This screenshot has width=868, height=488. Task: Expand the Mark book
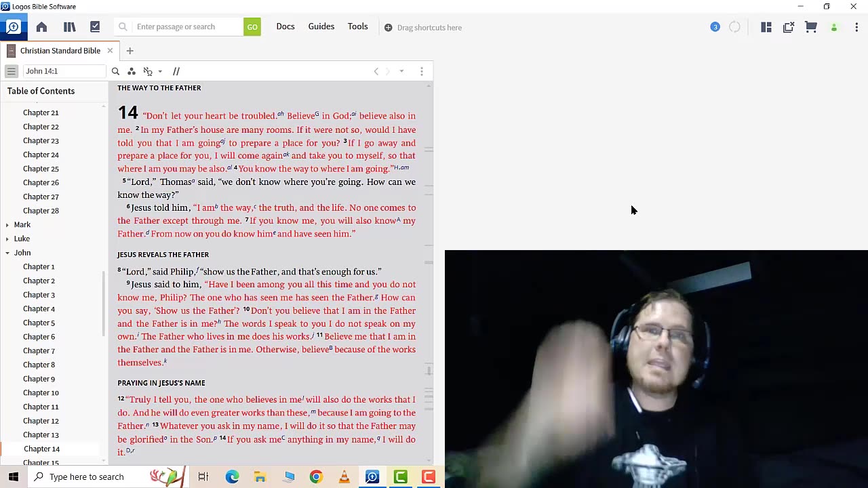tap(7, 225)
